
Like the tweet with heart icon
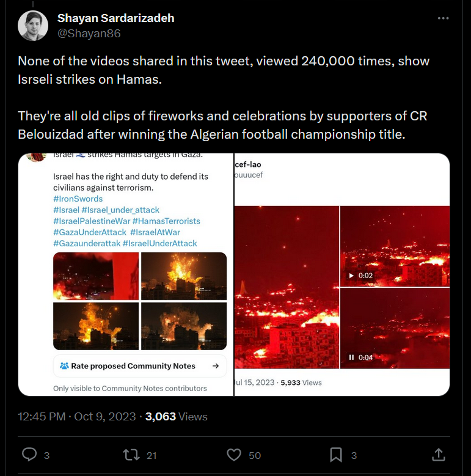tap(234, 455)
